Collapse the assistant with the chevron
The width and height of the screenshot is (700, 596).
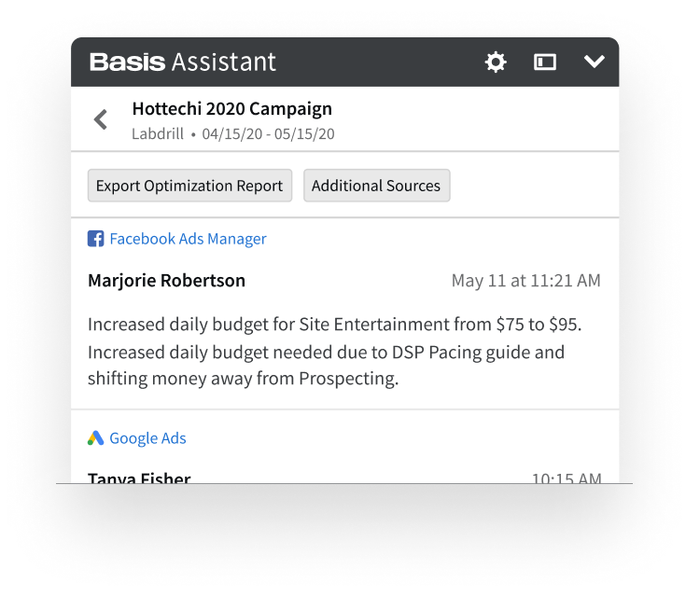(595, 62)
